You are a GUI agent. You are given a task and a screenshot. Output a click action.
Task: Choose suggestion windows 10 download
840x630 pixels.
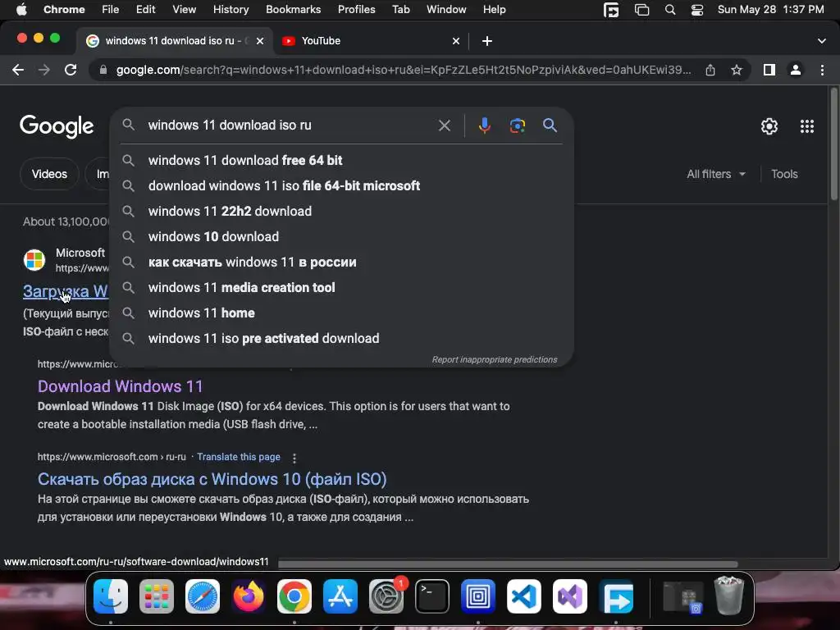[x=341, y=236]
